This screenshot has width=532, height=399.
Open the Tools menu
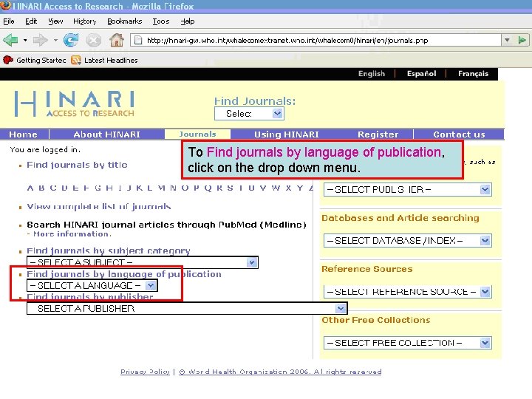(x=161, y=21)
